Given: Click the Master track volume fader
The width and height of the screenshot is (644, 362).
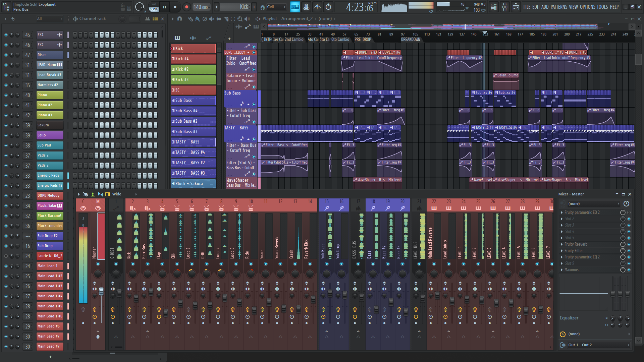Looking at the screenshot, I should point(101,292).
